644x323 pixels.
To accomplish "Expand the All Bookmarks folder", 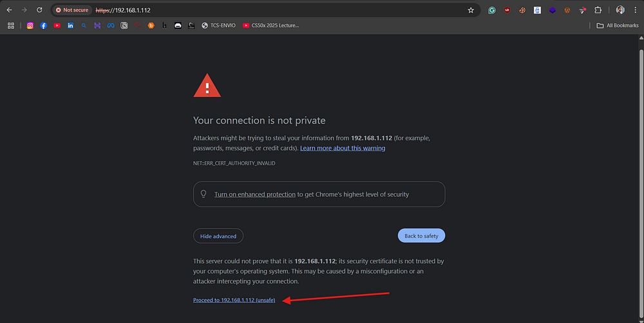I will (617, 26).
